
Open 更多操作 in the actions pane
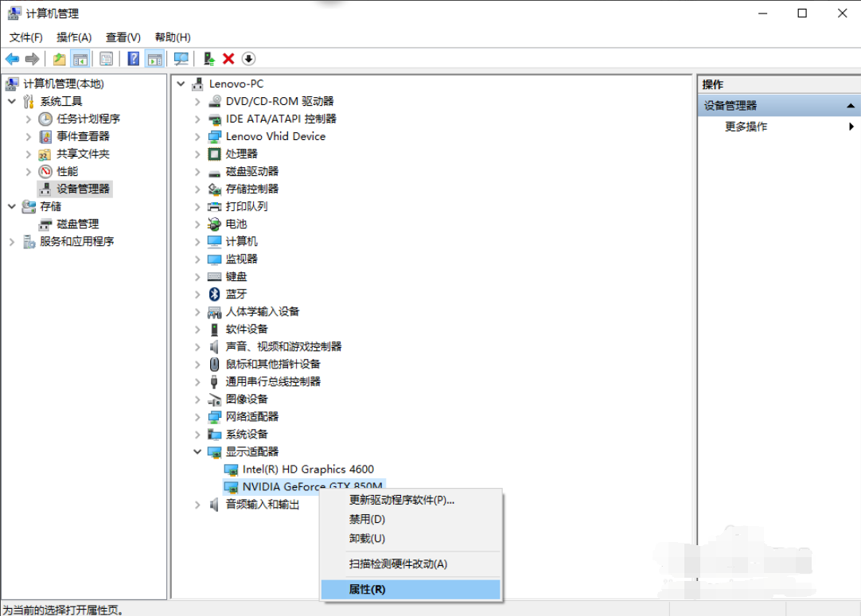pos(746,127)
